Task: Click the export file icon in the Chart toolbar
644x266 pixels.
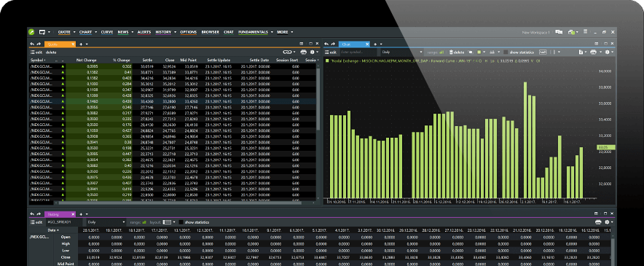Action: coord(581,52)
